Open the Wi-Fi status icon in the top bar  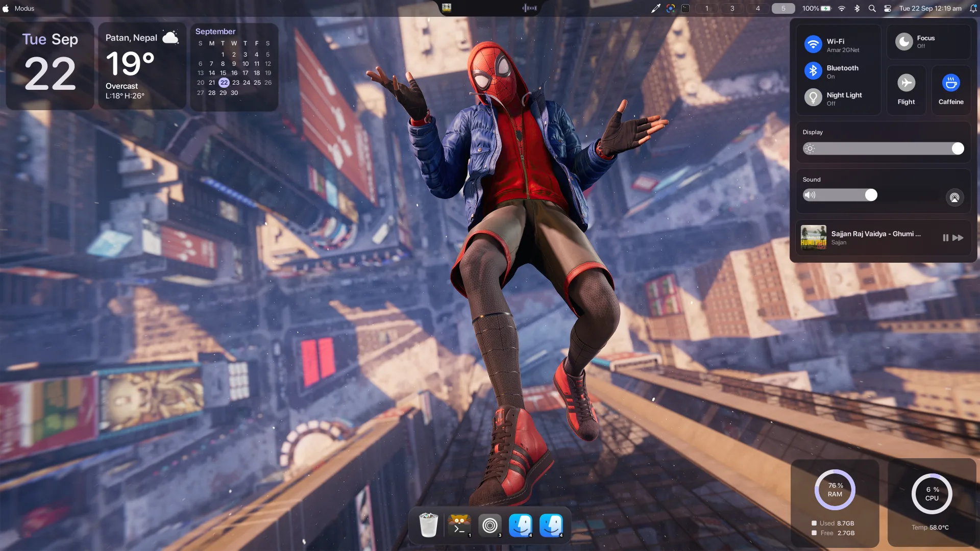[842, 8]
